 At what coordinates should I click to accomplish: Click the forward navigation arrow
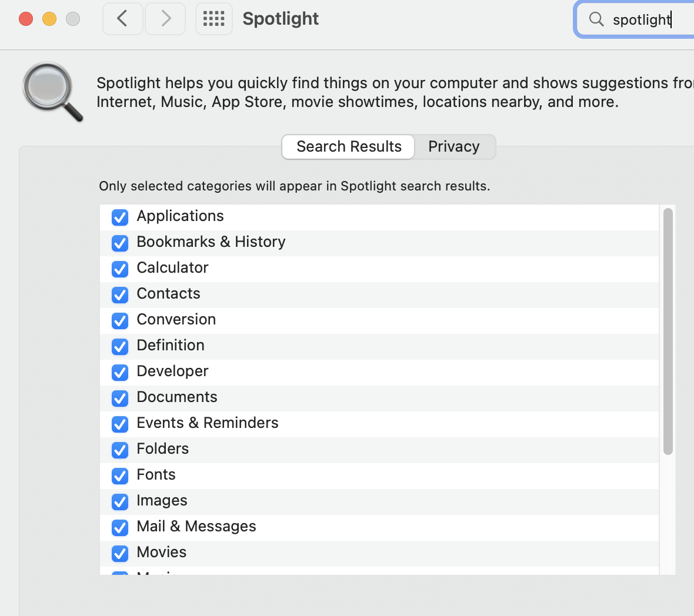166,19
